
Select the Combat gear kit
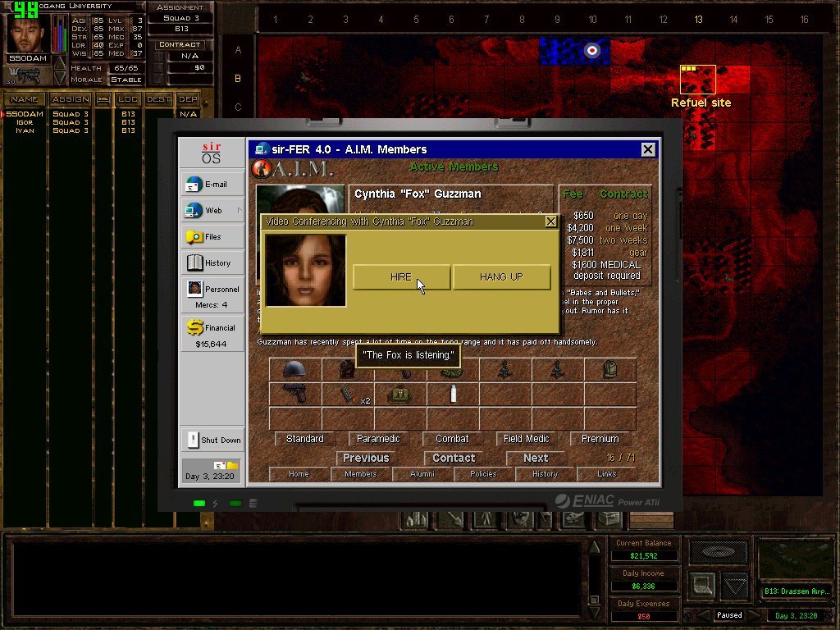click(x=452, y=439)
